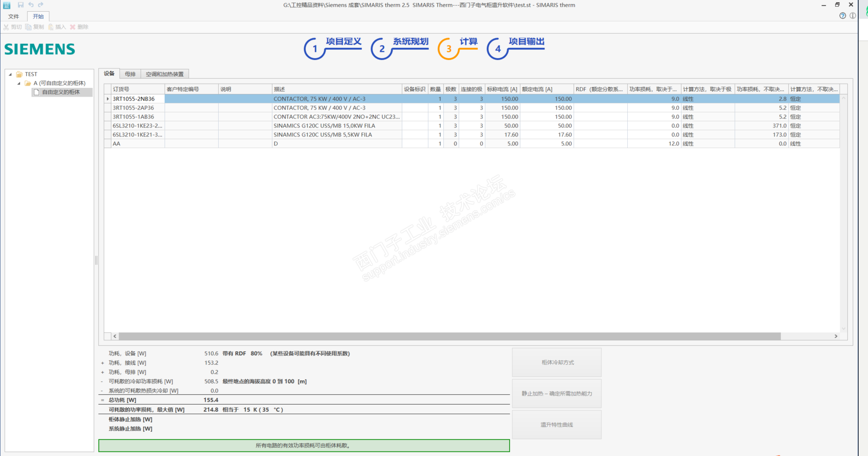This screenshot has width=868, height=456.
Task: Click the Save icon in the title bar
Action: click(x=21, y=5)
